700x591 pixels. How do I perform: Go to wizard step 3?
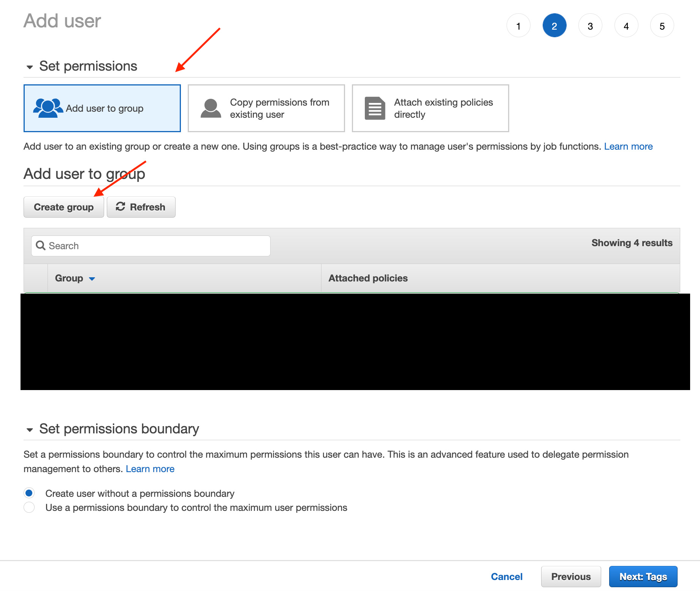click(x=590, y=26)
